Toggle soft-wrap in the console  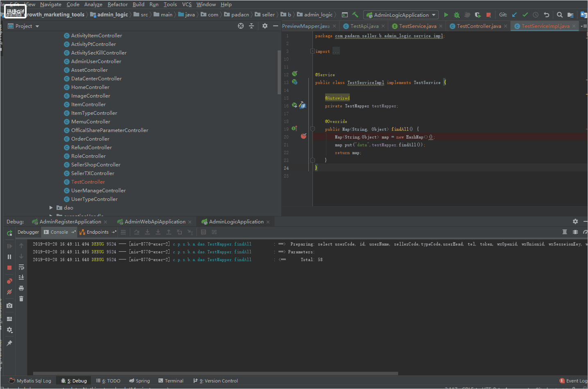[21, 267]
